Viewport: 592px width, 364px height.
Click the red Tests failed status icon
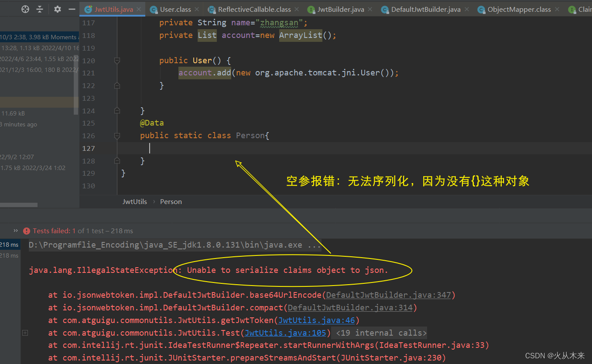click(27, 231)
